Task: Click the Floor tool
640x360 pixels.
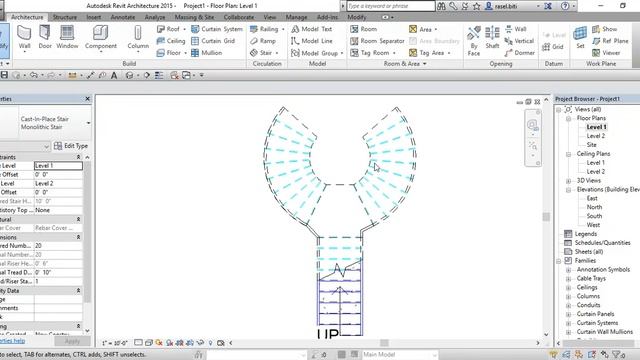Action: 169,53
